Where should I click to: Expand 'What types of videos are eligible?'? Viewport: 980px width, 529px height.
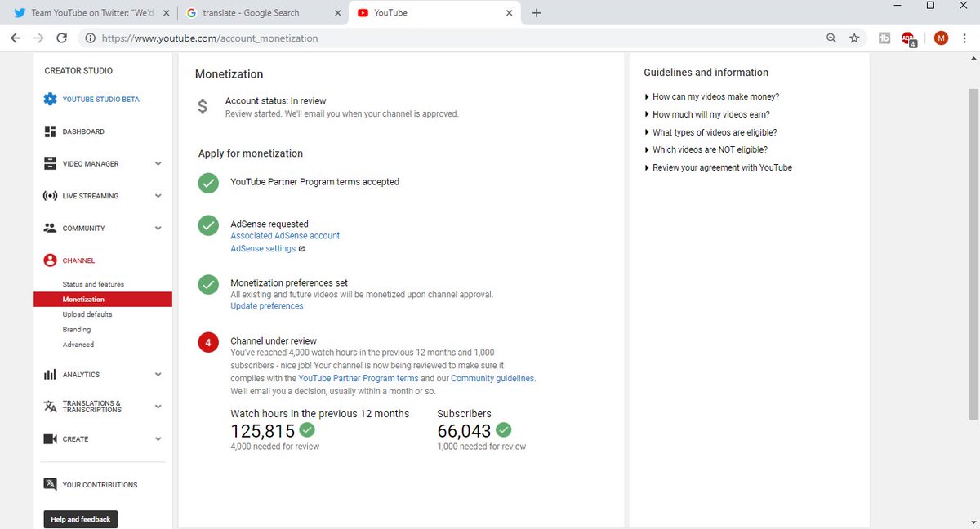[x=710, y=132]
